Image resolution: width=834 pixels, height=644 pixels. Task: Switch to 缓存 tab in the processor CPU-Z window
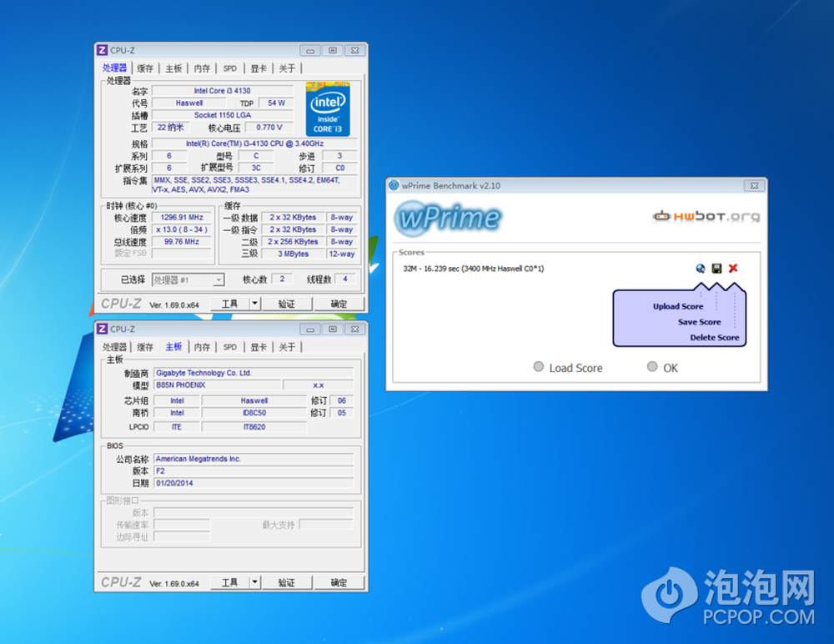[144, 68]
